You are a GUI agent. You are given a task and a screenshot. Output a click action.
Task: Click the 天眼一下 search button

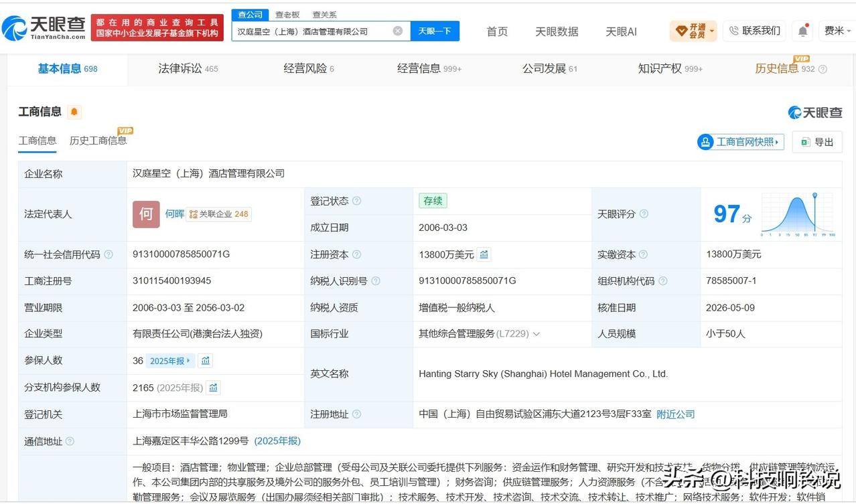[x=435, y=31]
